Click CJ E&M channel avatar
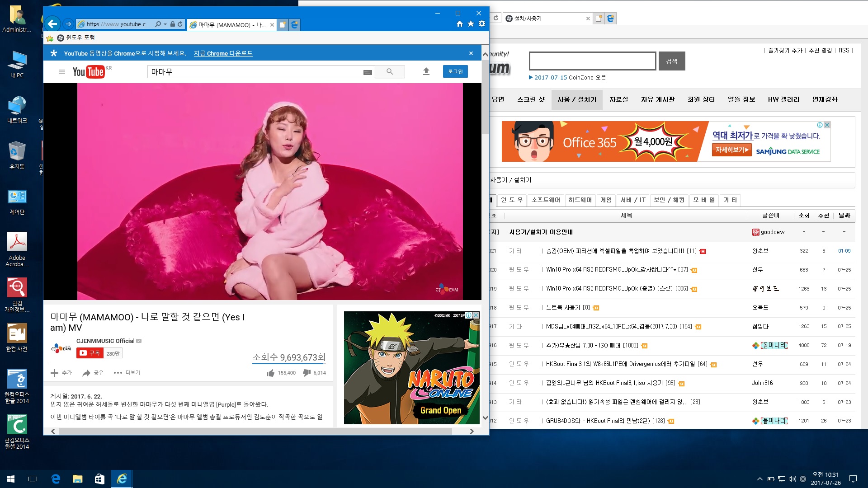868x488 pixels. [x=61, y=348]
